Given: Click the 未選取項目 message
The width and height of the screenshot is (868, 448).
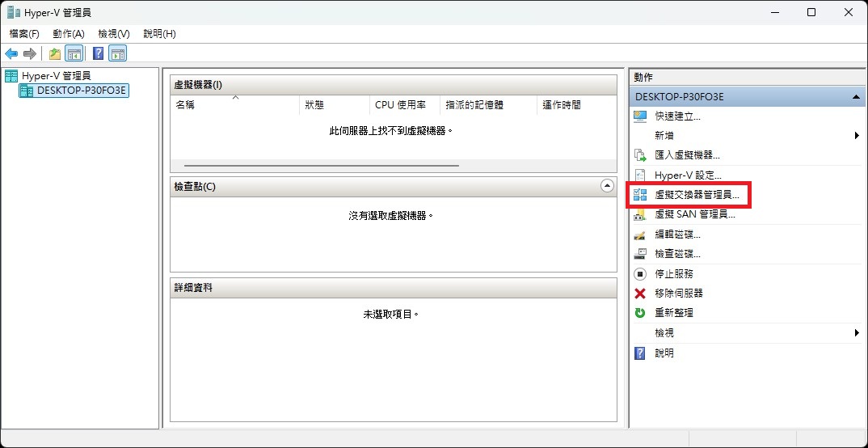Looking at the screenshot, I should pos(391,314).
